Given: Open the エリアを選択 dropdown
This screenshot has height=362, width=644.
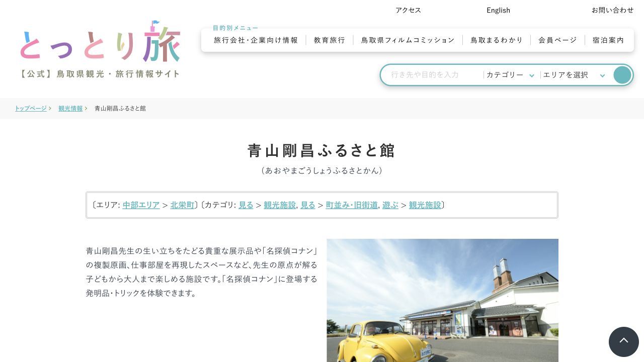Looking at the screenshot, I should (x=574, y=75).
